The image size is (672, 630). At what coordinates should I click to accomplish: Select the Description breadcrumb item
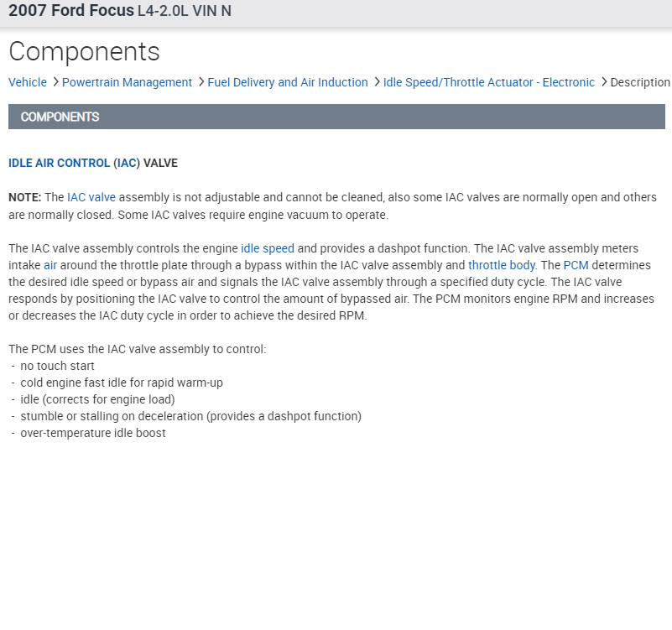point(640,82)
